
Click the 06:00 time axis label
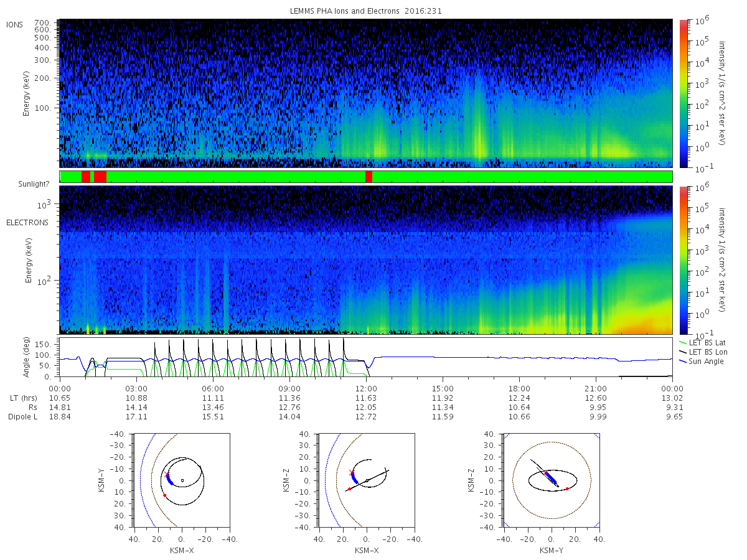[214, 388]
